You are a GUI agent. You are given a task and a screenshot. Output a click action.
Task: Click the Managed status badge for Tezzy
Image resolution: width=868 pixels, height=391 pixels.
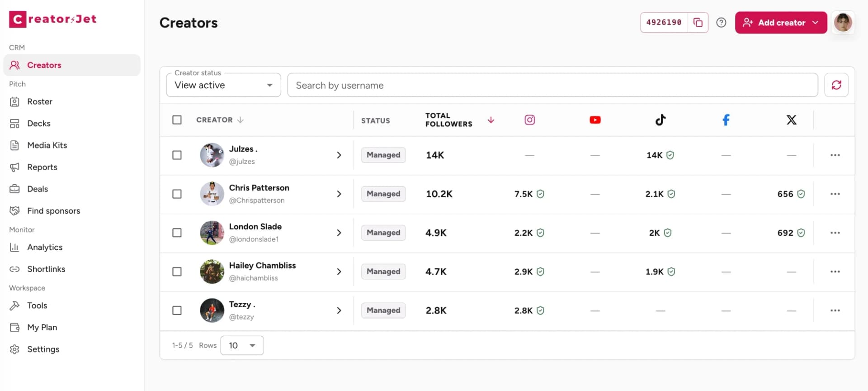[383, 311]
